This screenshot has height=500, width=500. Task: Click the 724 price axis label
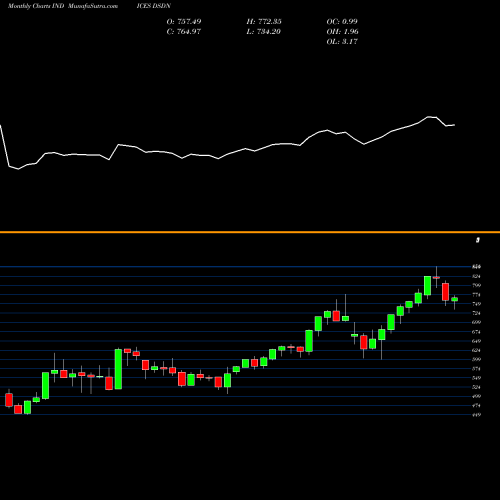(x=476, y=313)
